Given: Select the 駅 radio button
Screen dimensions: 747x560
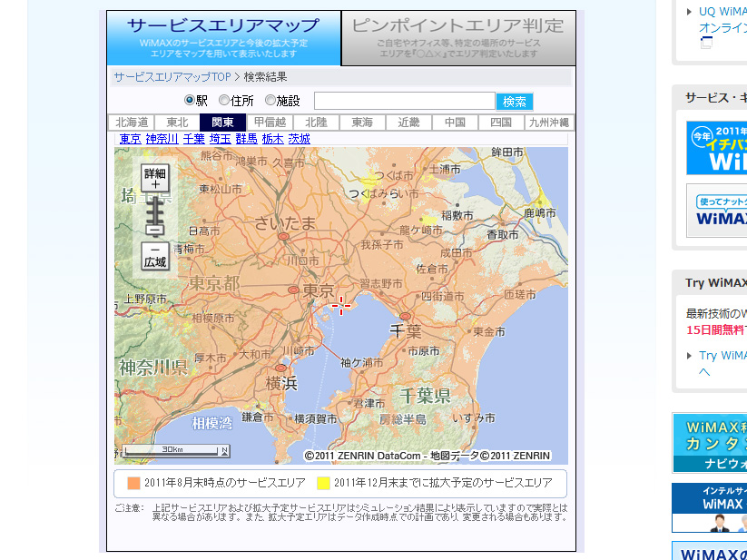Looking at the screenshot, I should [x=190, y=101].
